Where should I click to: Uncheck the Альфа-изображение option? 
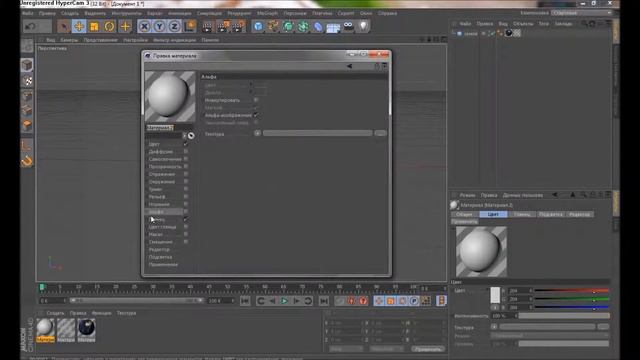tap(256, 115)
